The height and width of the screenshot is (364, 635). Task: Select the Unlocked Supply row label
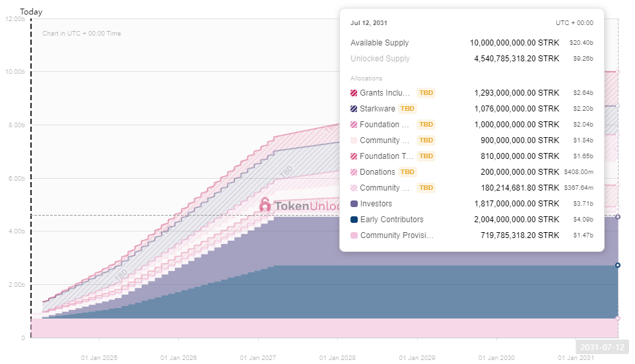380,59
